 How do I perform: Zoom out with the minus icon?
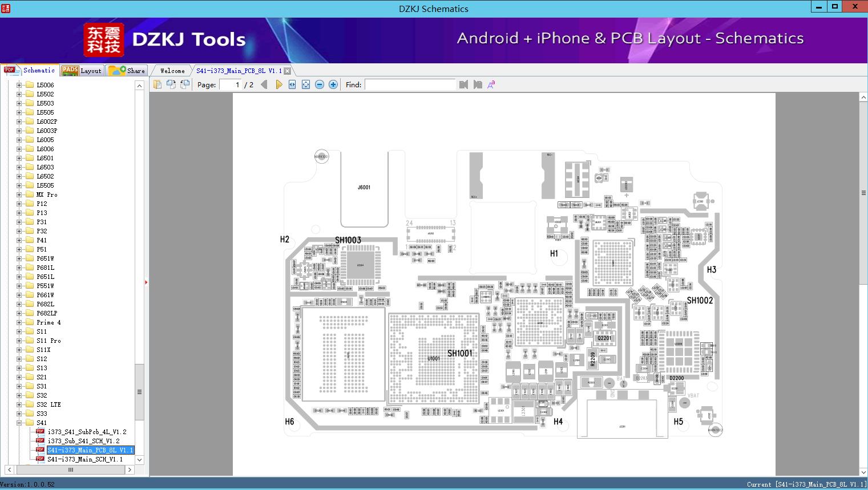(x=320, y=84)
